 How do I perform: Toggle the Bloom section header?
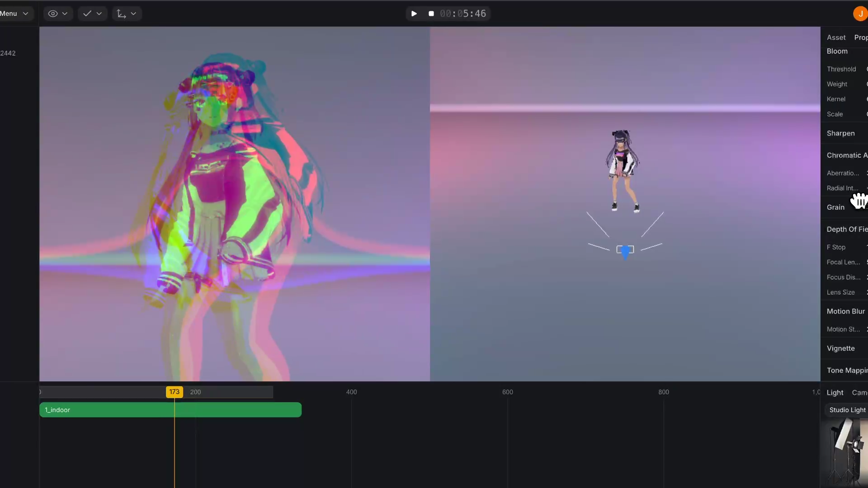click(837, 51)
